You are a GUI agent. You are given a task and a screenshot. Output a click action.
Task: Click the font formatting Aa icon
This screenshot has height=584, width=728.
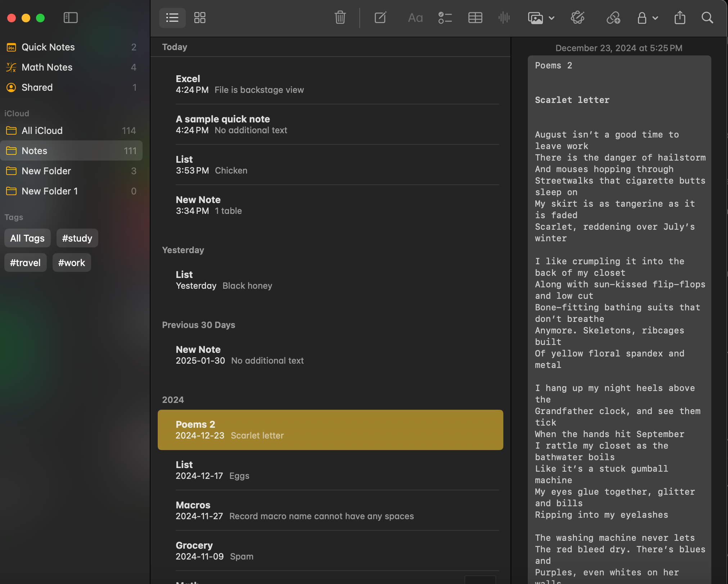click(x=415, y=18)
